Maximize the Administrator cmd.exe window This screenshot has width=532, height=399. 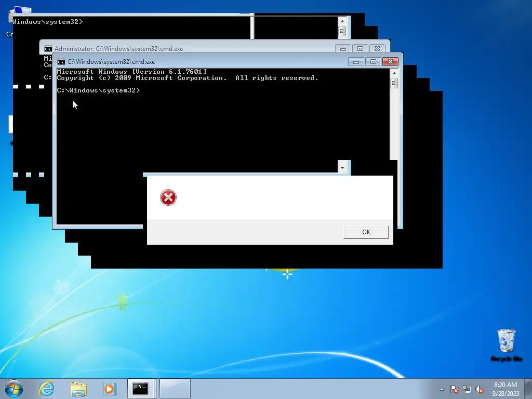[x=361, y=49]
